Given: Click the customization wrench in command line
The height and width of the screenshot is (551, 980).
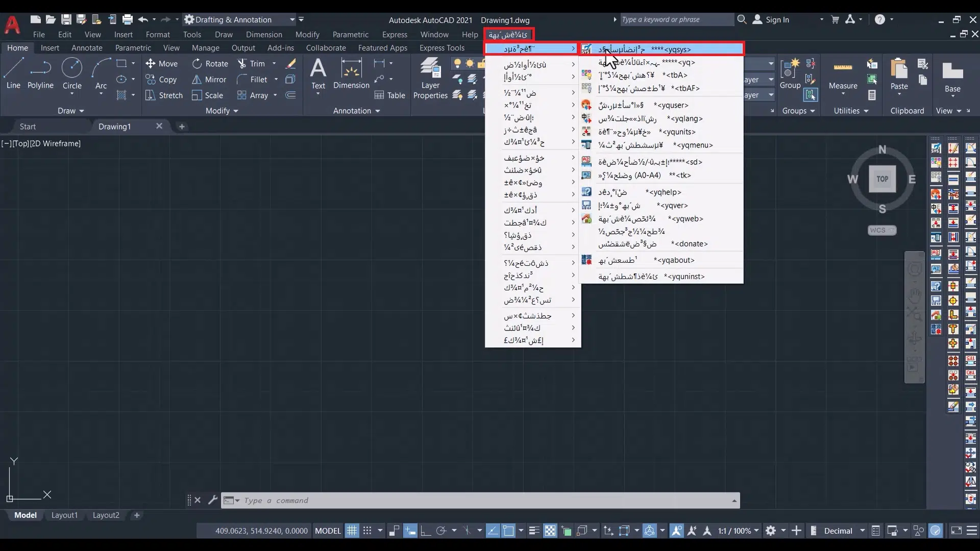Looking at the screenshot, I should [213, 500].
